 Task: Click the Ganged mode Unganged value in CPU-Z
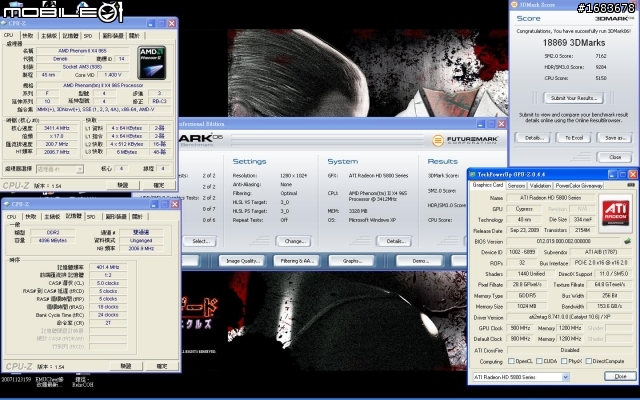[x=141, y=240]
